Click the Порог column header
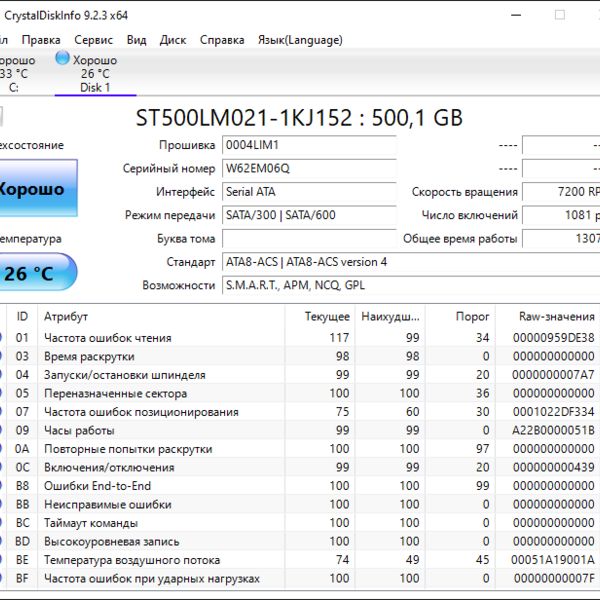The height and width of the screenshot is (600, 600). (460, 316)
